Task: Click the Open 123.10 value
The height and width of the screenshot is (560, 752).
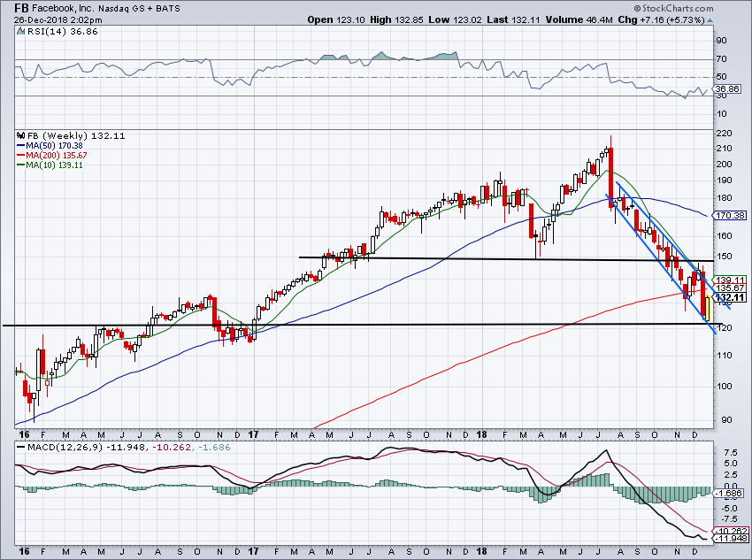Action: pyautogui.click(x=336, y=20)
